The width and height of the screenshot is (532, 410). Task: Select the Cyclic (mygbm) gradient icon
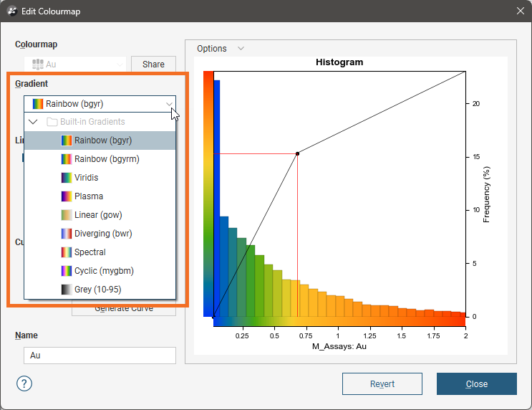(67, 271)
